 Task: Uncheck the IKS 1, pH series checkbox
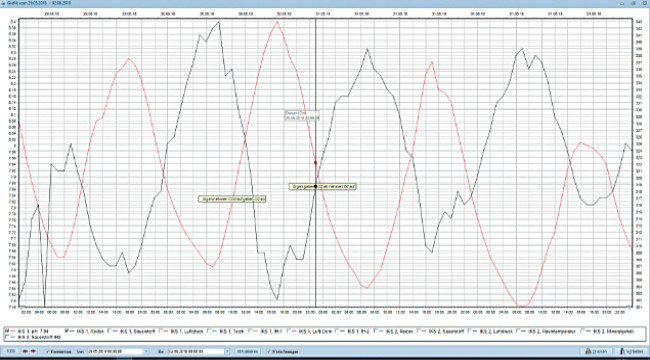pyautogui.click(x=6, y=331)
